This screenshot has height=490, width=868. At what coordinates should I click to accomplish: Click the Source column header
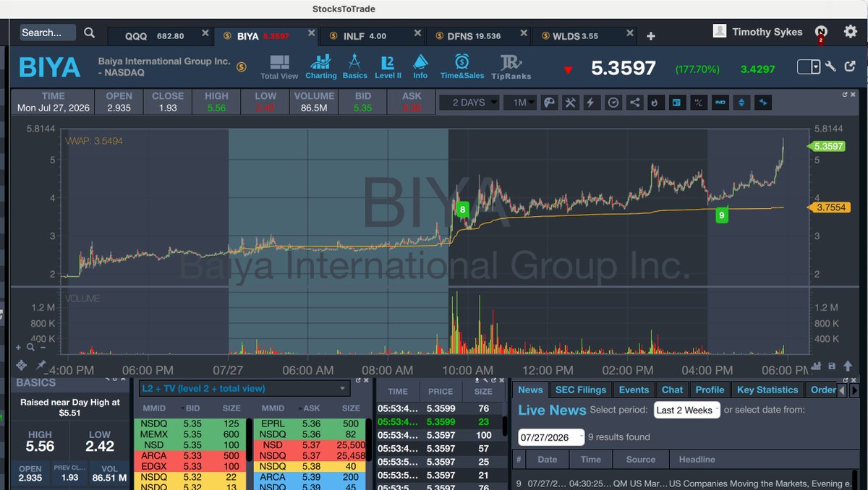[x=641, y=459]
